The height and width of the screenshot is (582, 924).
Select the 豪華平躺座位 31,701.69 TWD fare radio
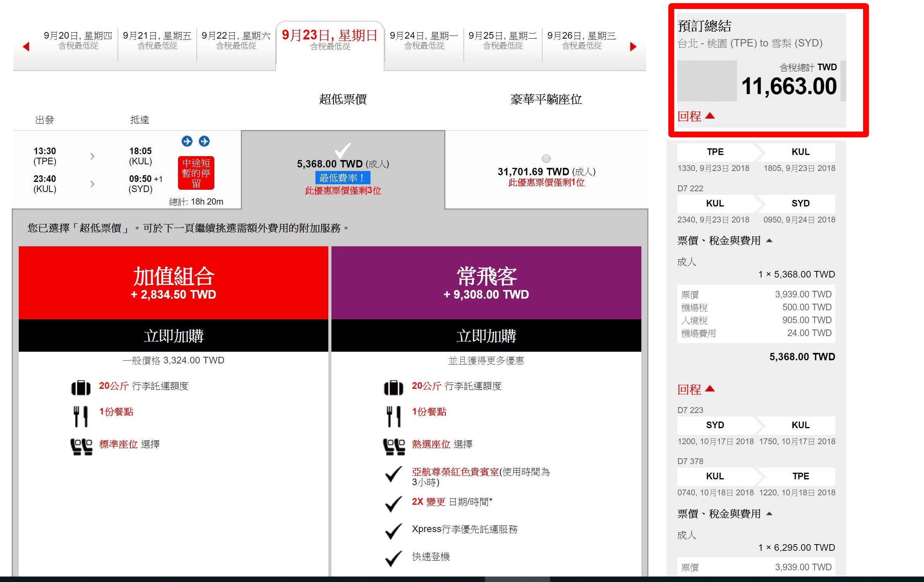tap(546, 158)
